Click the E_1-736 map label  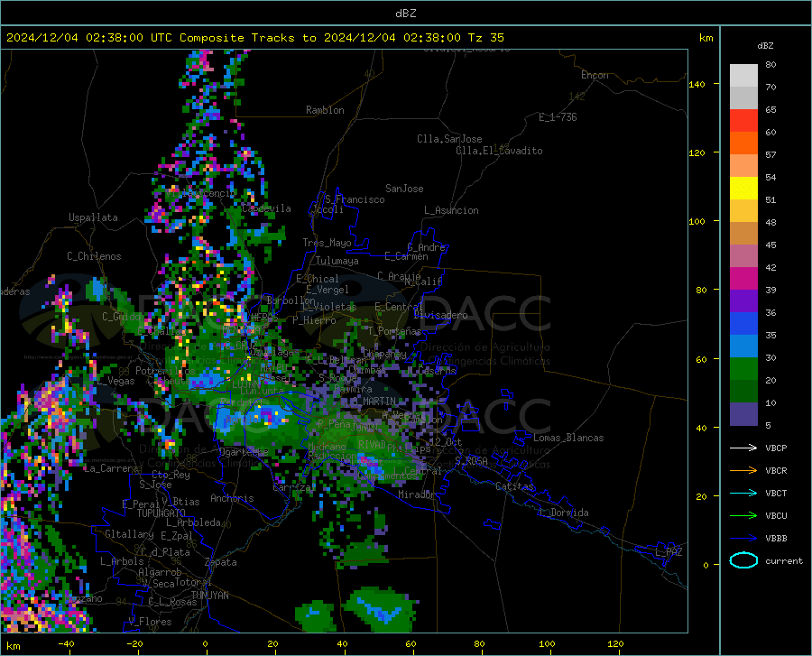[x=558, y=117]
